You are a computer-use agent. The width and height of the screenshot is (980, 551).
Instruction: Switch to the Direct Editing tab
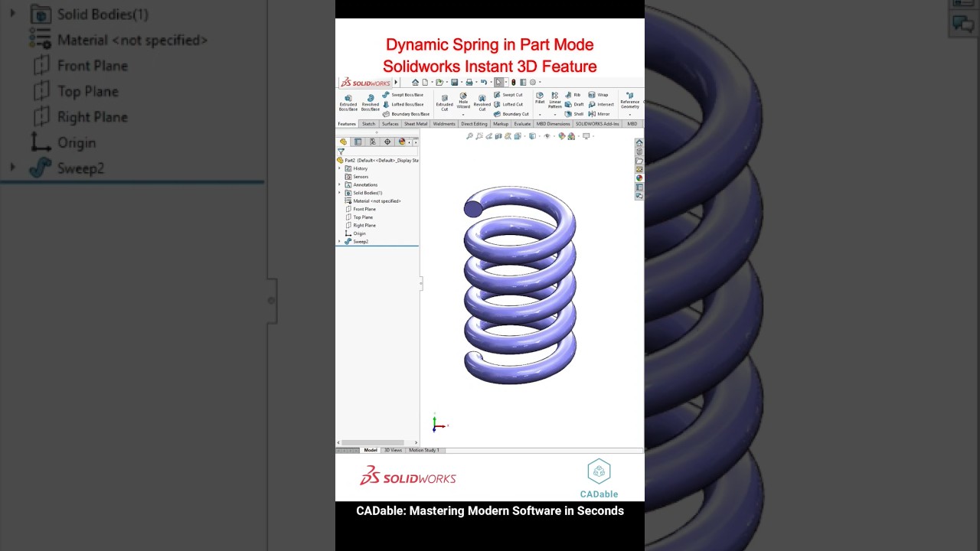[474, 124]
